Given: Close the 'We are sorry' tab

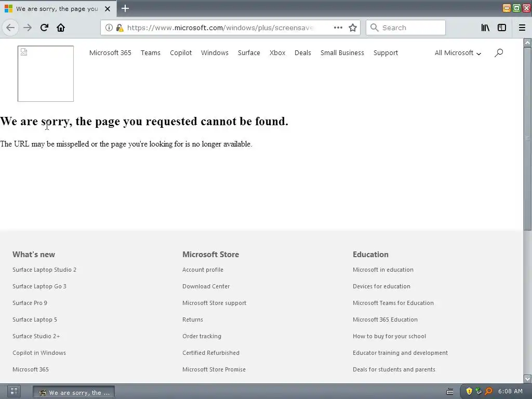Looking at the screenshot, I should pos(107,9).
